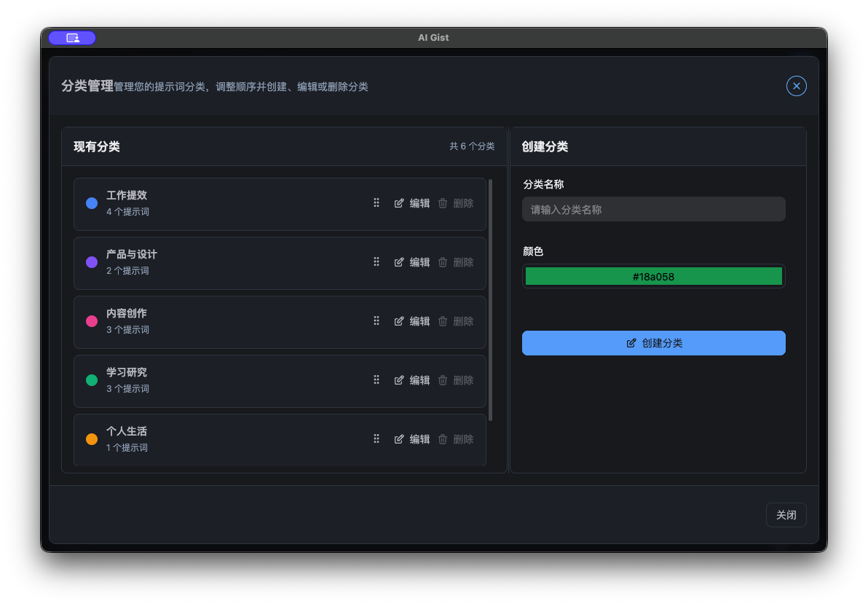
Task: Click the pink color dot of 内容创作
Action: (92, 321)
